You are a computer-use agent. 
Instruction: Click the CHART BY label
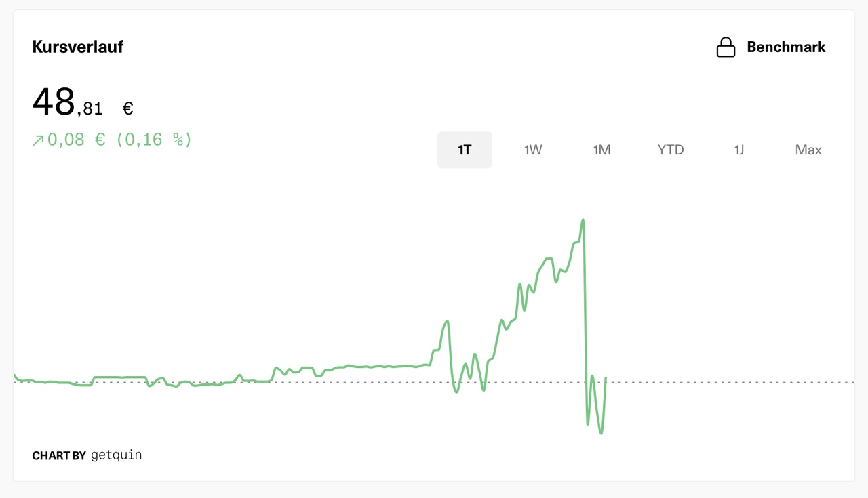pos(59,455)
